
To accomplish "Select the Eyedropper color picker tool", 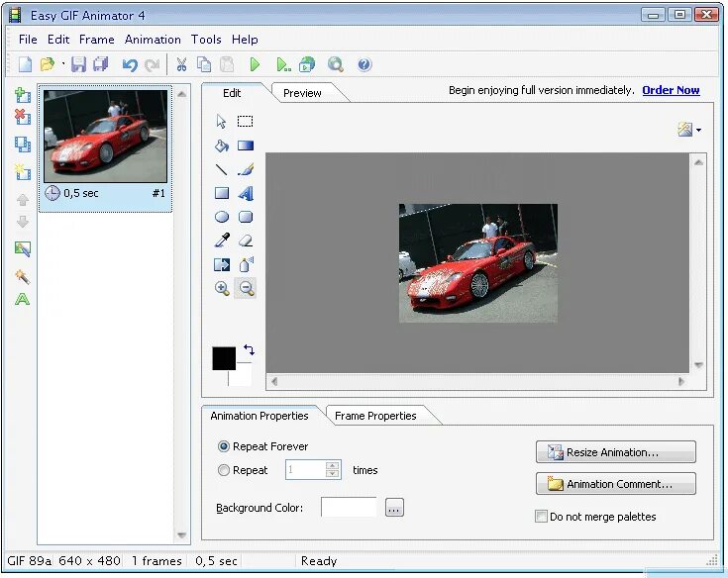I will [222, 241].
